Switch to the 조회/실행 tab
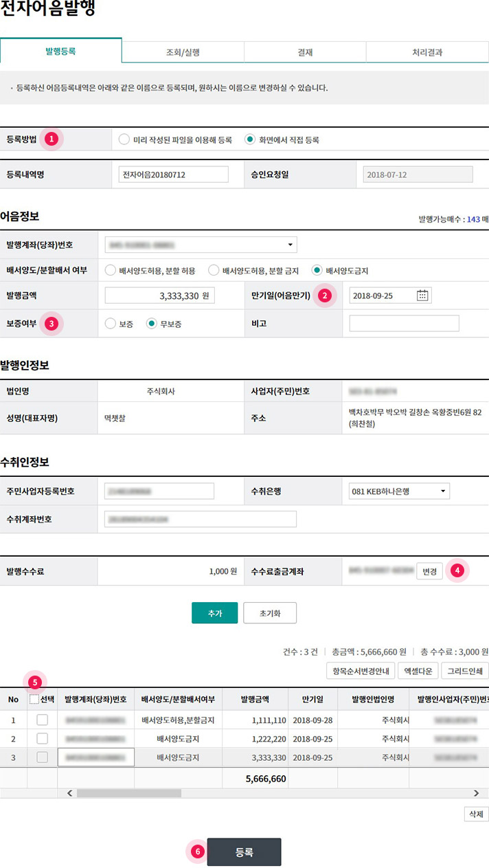This screenshot has height=868, width=489. [x=183, y=52]
